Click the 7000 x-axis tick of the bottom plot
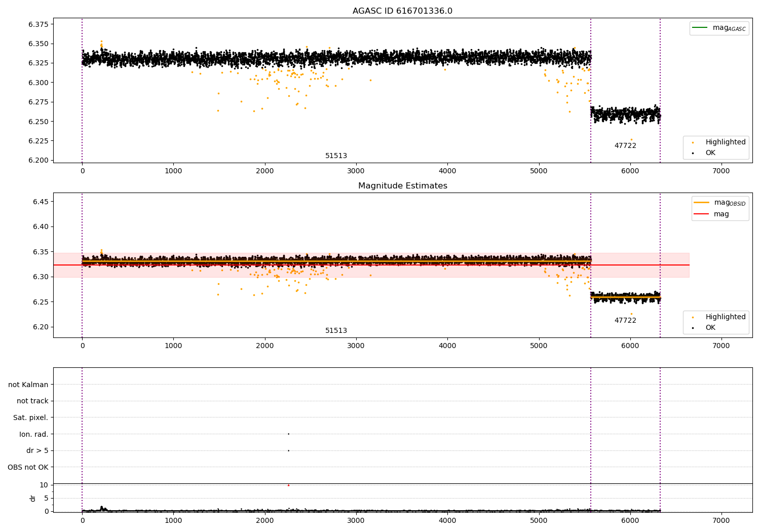The height and width of the screenshot is (532, 760). [721, 520]
